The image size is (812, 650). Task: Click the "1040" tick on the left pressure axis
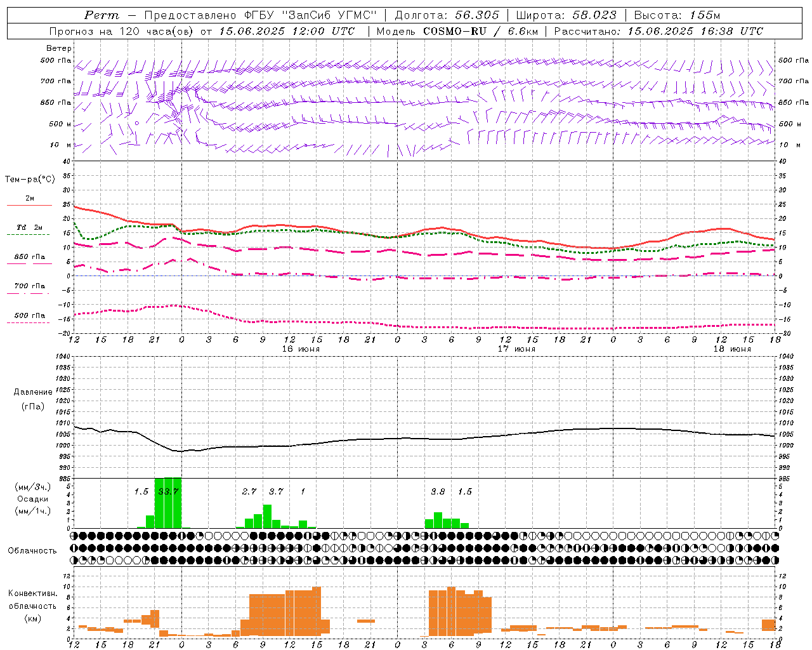pos(62,357)
